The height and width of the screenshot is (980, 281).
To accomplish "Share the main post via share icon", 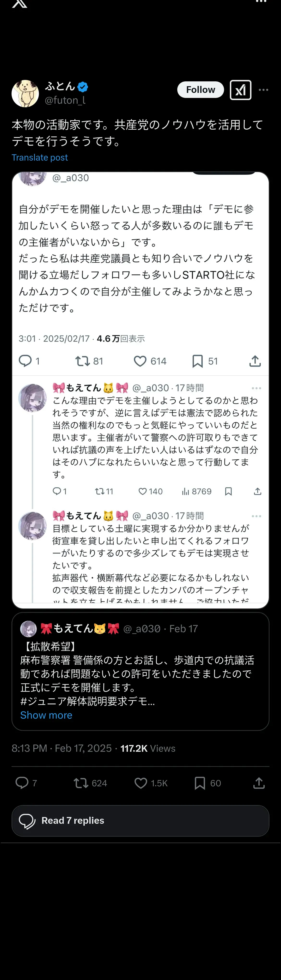I will pos(259,783).
